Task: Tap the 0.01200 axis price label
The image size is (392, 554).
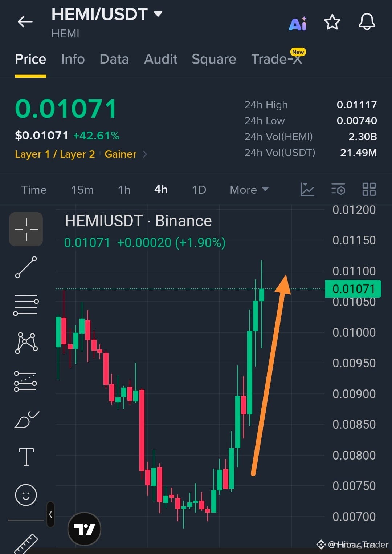Action: click(354, 210)
